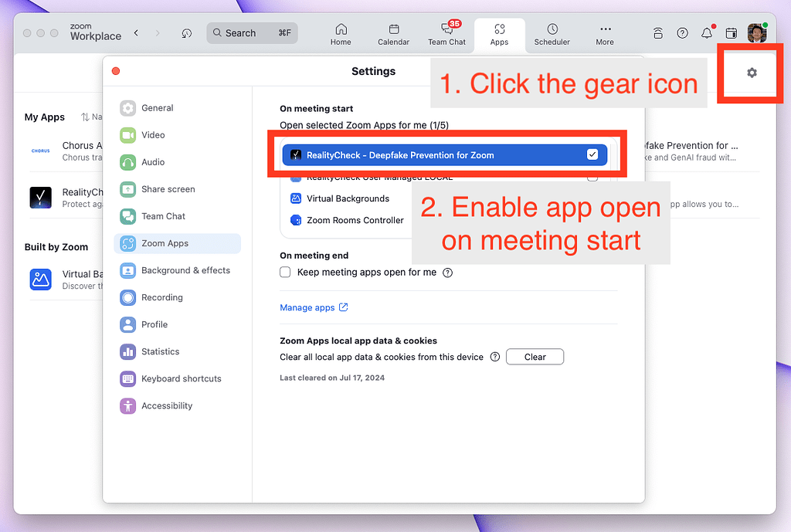Image resolution: width=791 pixels, height=532 pixels.
Task: Click the Settings gear icon
Action: [751, 73]
